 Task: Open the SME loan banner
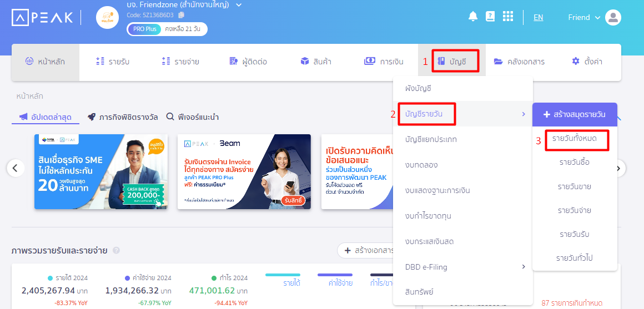click(101, 171)
